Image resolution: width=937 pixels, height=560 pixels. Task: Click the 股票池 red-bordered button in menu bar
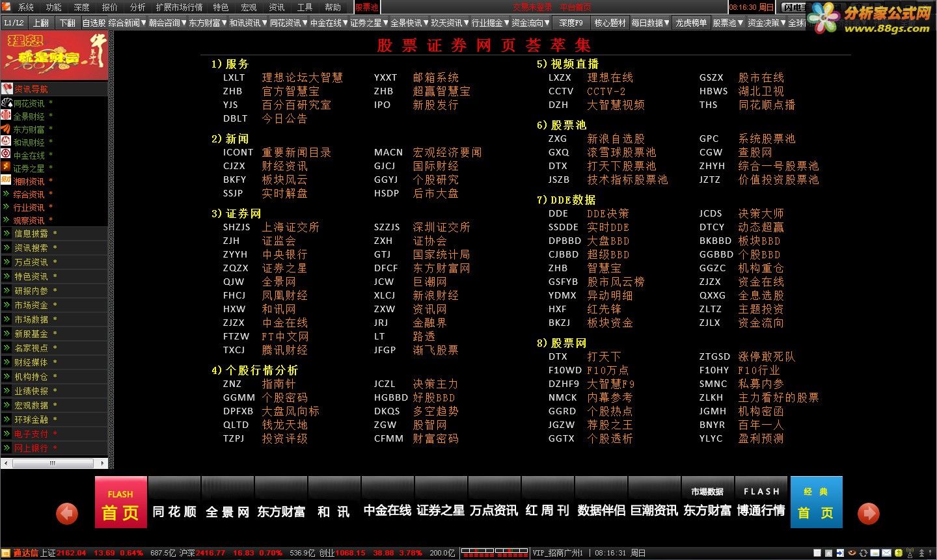click(x=366, y=7)
